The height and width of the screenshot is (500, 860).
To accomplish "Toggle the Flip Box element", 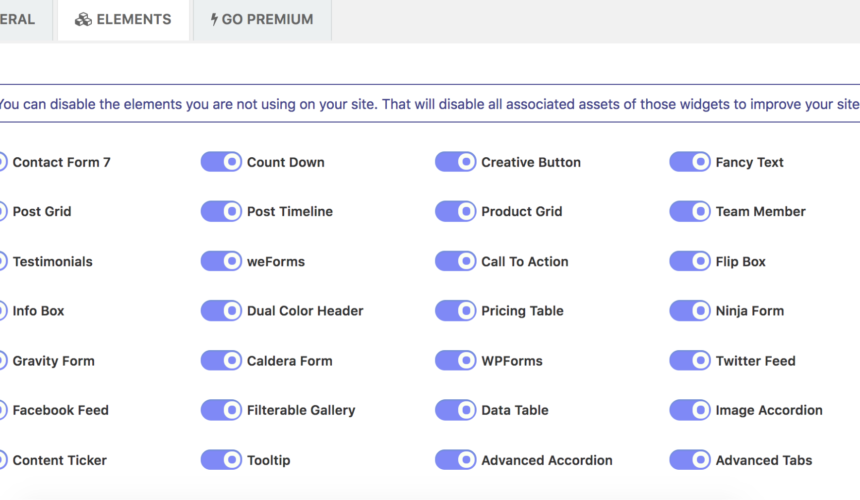I will coord(690,261).
